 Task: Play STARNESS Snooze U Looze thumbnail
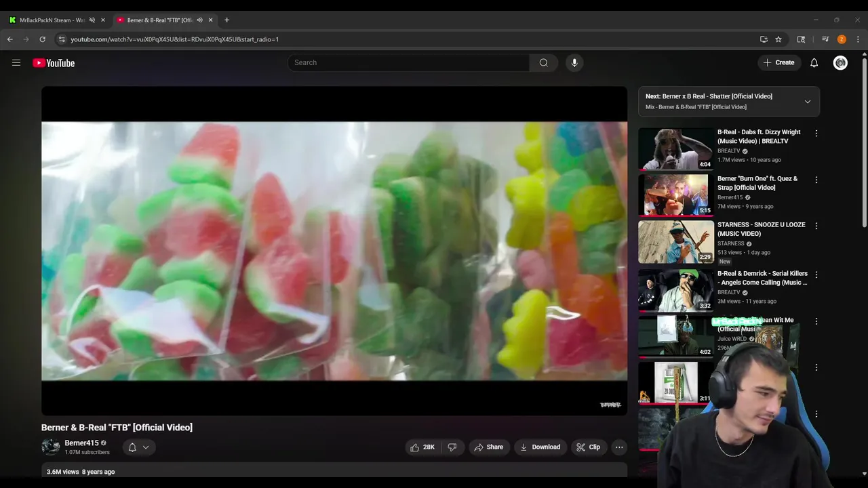[x=676, y=242]
